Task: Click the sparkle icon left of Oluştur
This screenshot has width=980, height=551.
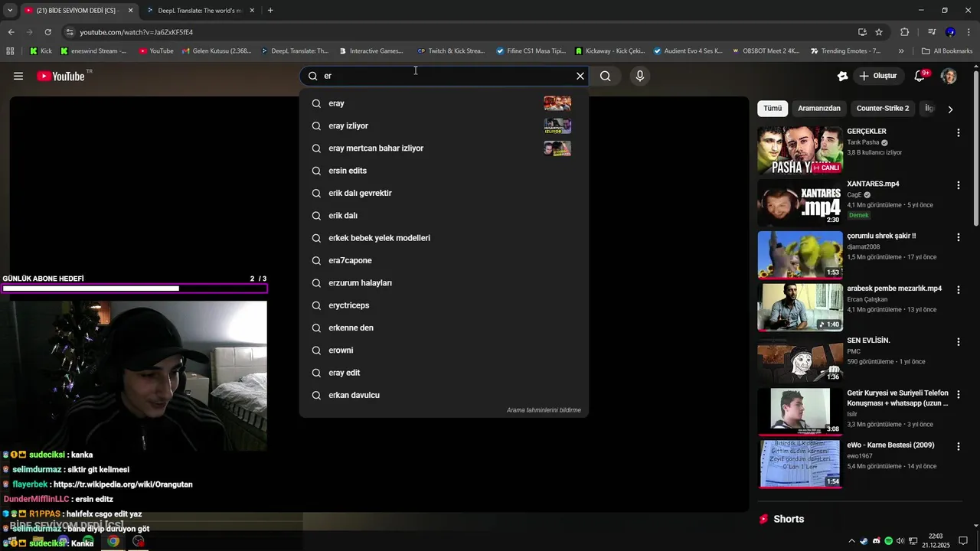Action: [x=842, y=76]
